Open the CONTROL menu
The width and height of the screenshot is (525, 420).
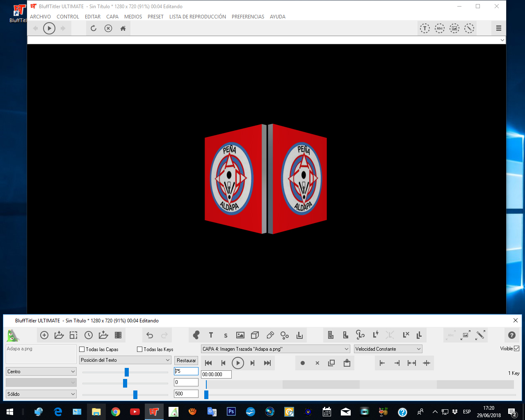[68, 17]
